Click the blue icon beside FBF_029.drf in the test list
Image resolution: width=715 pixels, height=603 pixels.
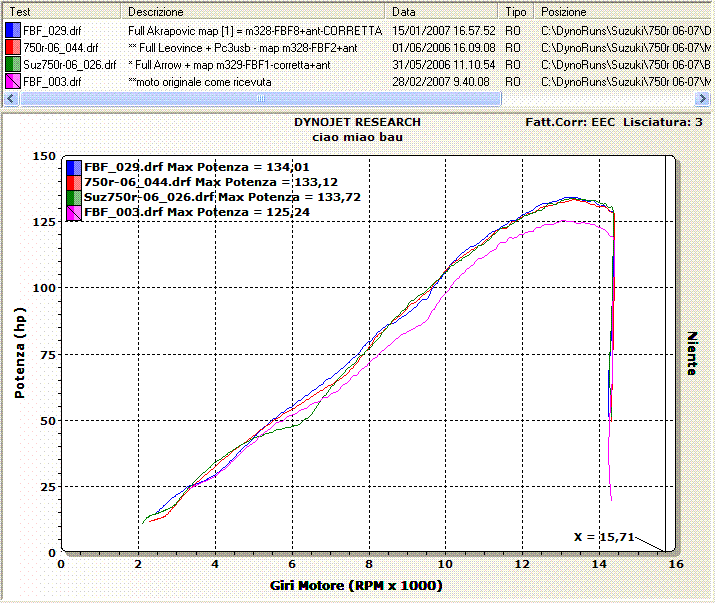[12, 30]
